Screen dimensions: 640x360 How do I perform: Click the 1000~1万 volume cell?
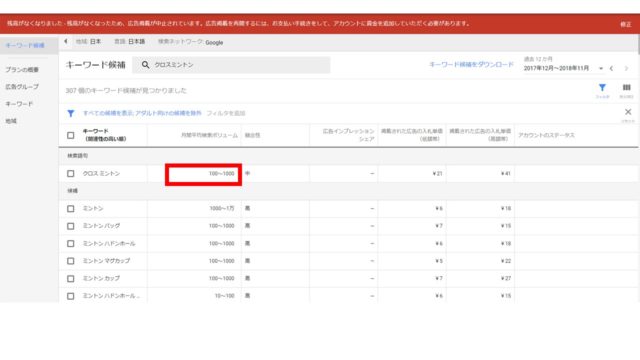222,209
